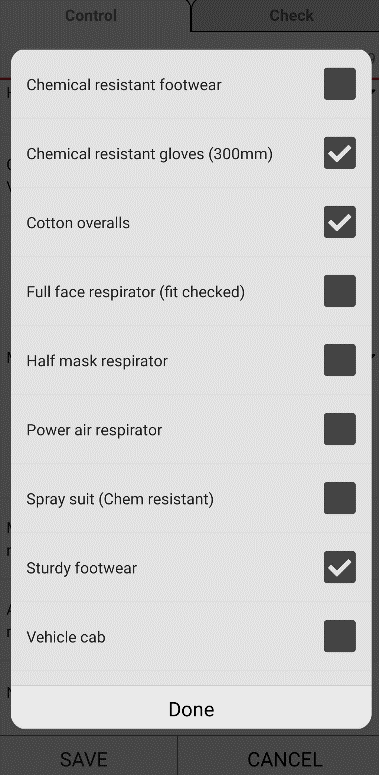
Task: Tap the Chemical resistant footwear label
Action: [x=124, y=85]
